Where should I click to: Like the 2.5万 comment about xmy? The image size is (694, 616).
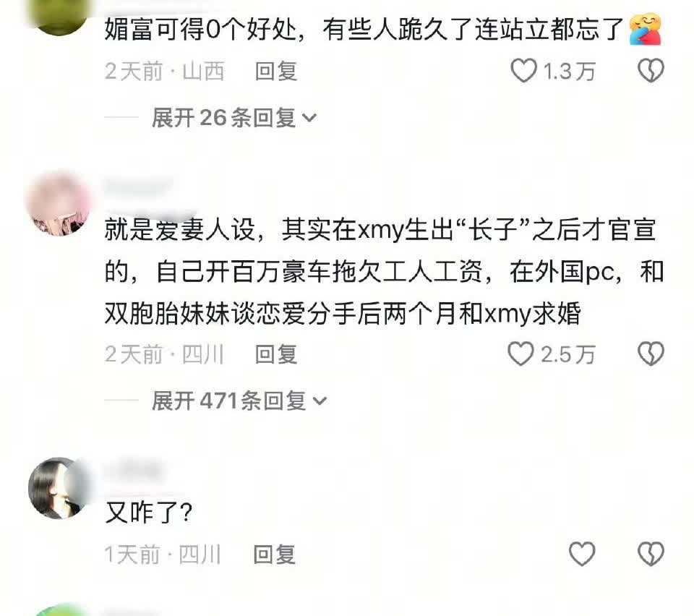click(x=520, y=354)
